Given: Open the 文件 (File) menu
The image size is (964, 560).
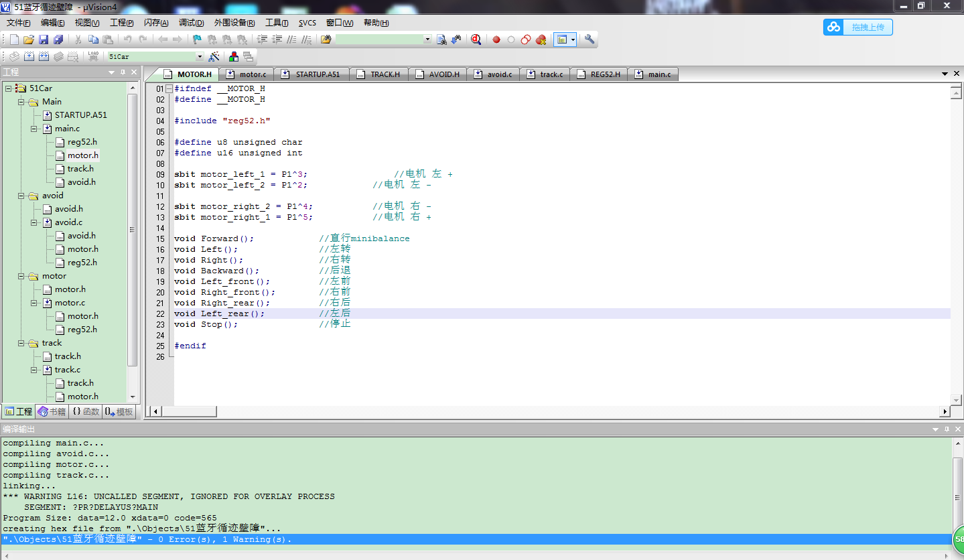Looking at the screenshot, I should click(19, 23).
